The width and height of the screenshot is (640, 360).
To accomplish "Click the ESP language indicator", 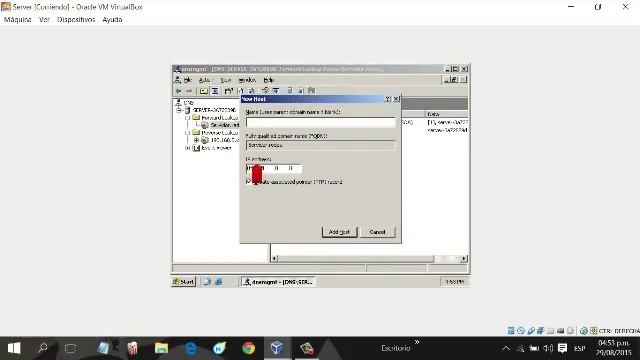I will tap(580, 348).
